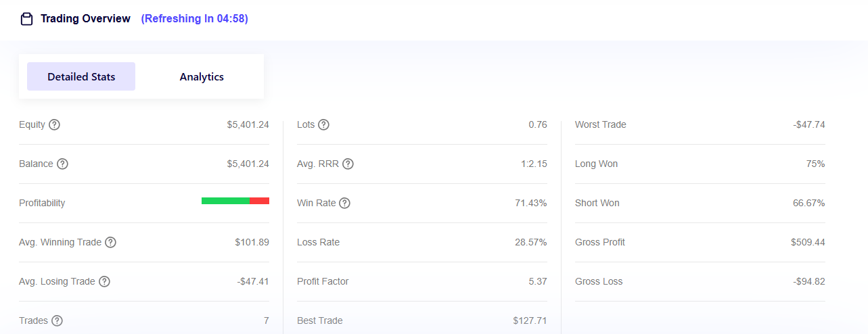Click the Worst Trade value -$47.74

(809, 124)
